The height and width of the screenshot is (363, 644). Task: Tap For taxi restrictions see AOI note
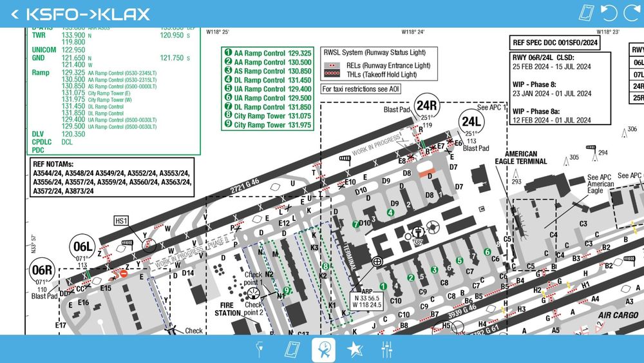pyautogui.click(x=361, y=89)
